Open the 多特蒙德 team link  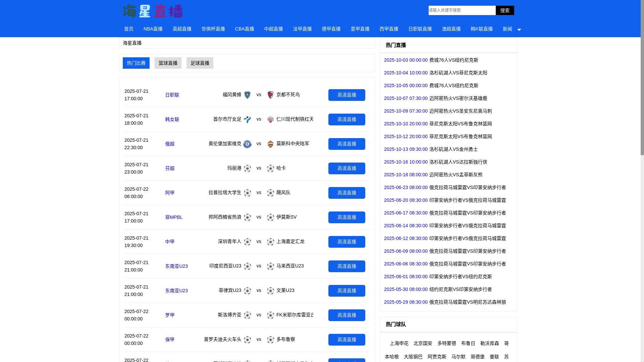[x=447, y=343]
